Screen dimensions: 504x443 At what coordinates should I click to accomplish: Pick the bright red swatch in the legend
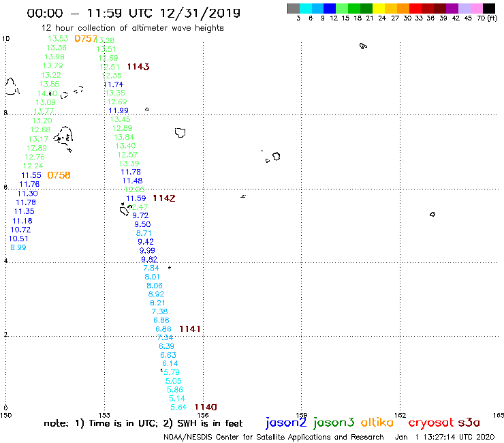(415, 8)
